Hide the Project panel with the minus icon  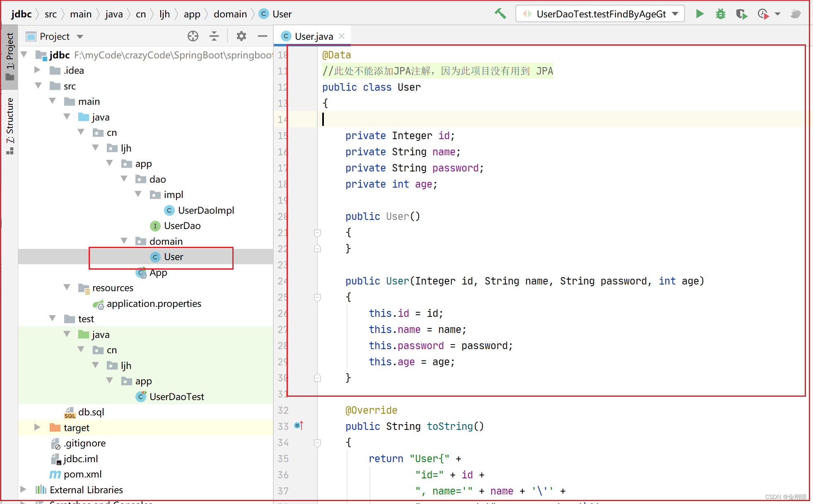(263, 36)
